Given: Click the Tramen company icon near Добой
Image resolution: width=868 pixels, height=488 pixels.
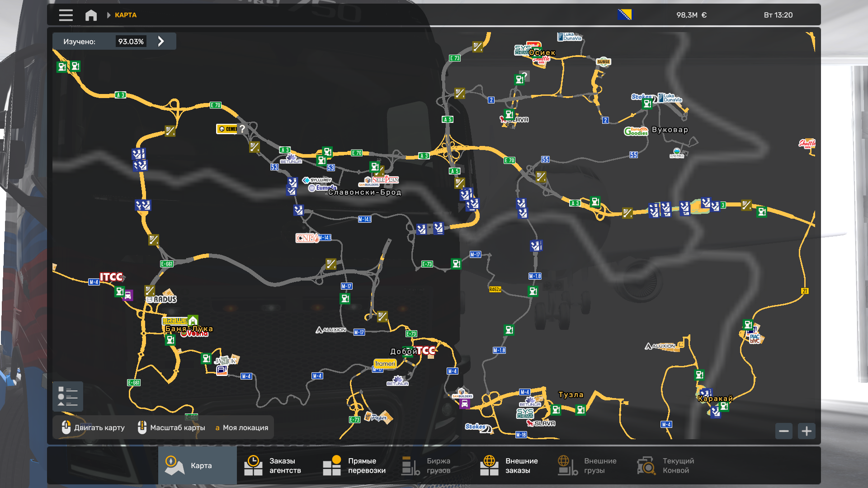Looking at the screenshot, I should pos(385,364).
